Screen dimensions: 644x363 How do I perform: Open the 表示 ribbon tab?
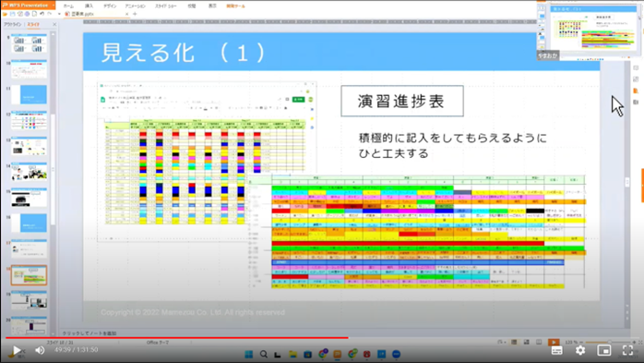pos(212,6)
